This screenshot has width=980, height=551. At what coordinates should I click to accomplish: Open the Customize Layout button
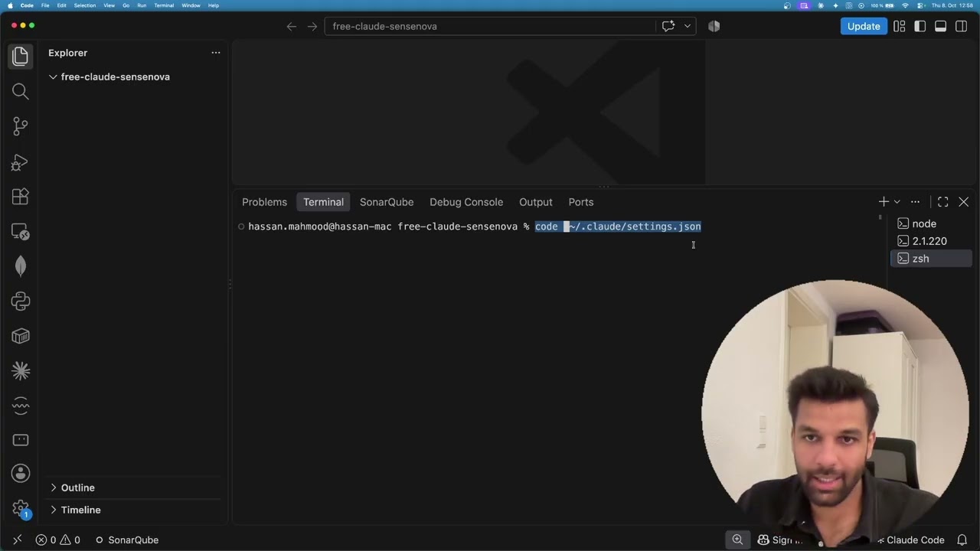pyautogui.click(x=900, y=26)
